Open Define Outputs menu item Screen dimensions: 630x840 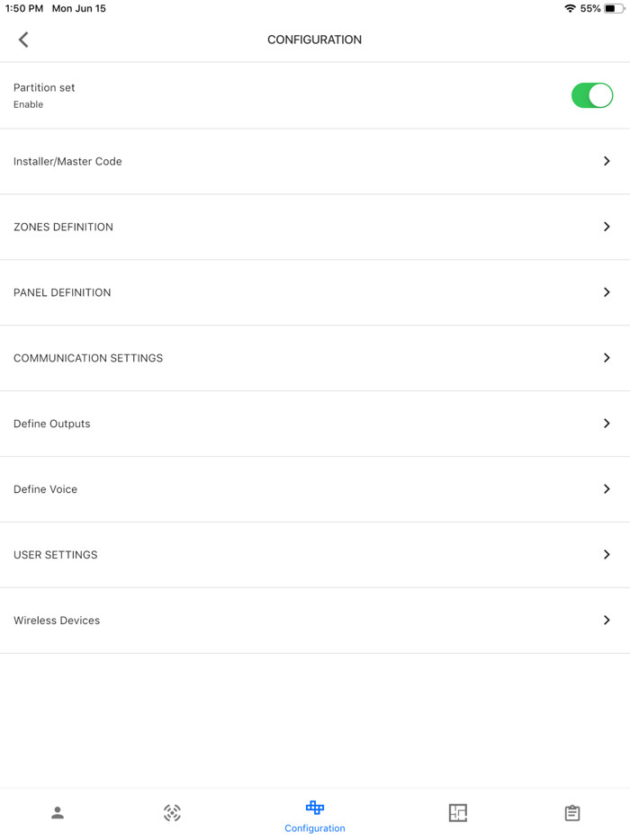pos(52,424)
